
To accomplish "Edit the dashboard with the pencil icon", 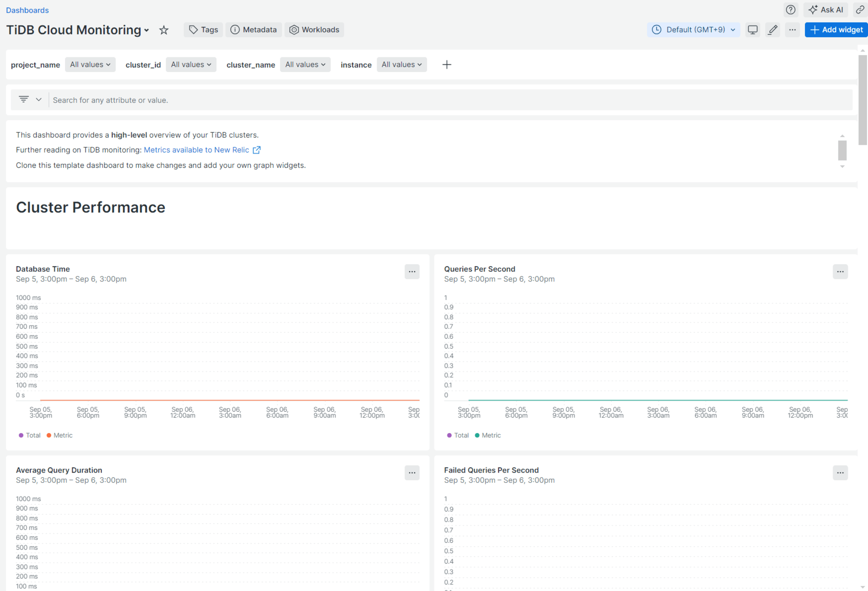I will click(x=773, y=30).
